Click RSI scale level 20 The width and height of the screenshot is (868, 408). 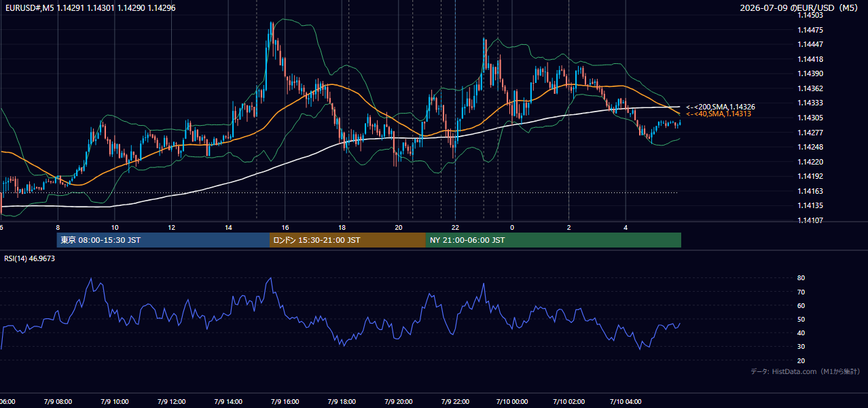coord(801,360)
